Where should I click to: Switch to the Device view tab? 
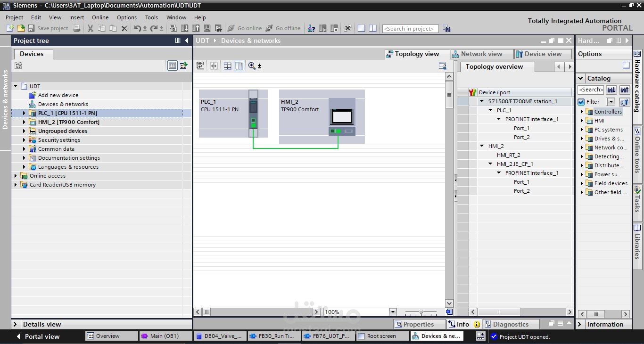click(x=543, y=54)
